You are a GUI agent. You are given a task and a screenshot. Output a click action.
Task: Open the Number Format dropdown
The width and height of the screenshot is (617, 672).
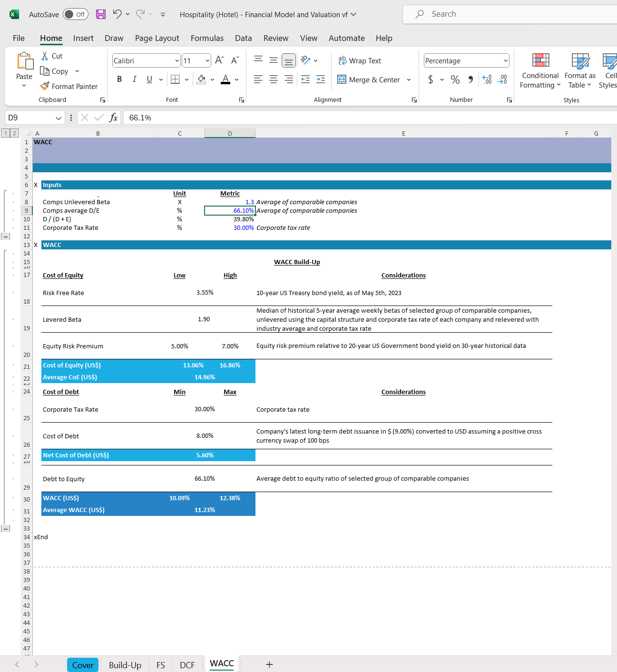[505, 60]
